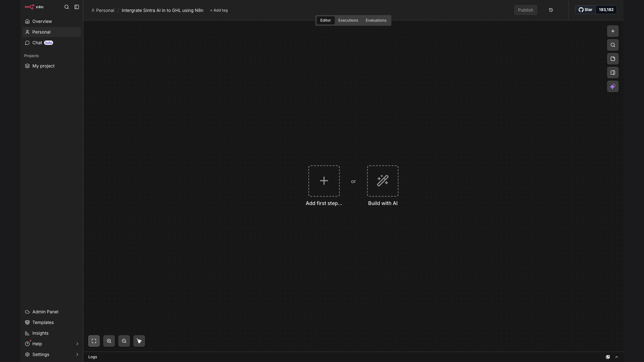
Task: Click the Overview home icon
Action: tap(28, 21)
